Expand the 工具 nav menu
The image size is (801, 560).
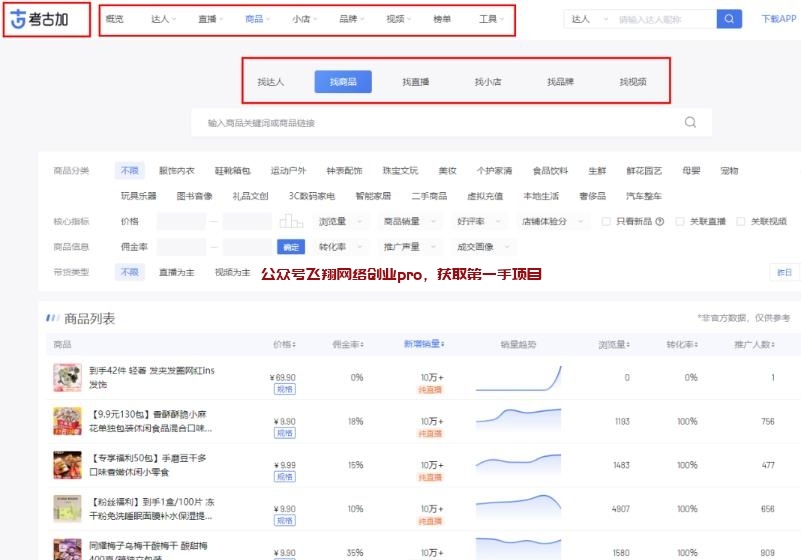[x=491, y=19]
